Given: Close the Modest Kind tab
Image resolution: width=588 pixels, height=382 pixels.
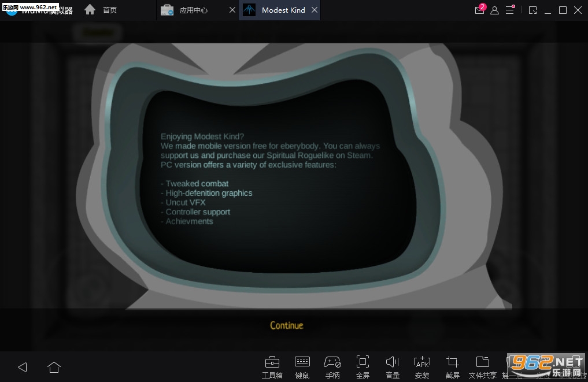Looking at the screenshot, I should coord(315,10).
